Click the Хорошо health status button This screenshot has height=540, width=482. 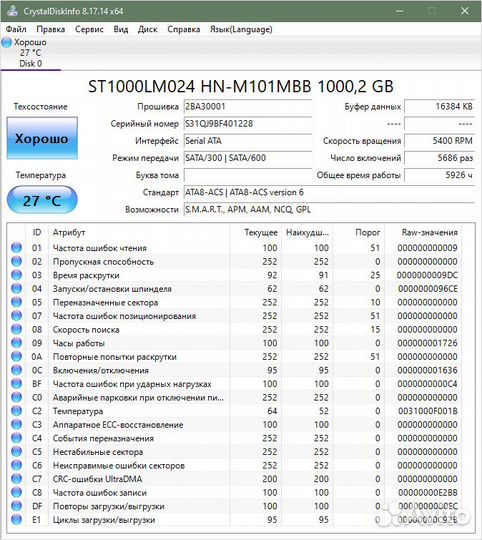pos(42,138)
